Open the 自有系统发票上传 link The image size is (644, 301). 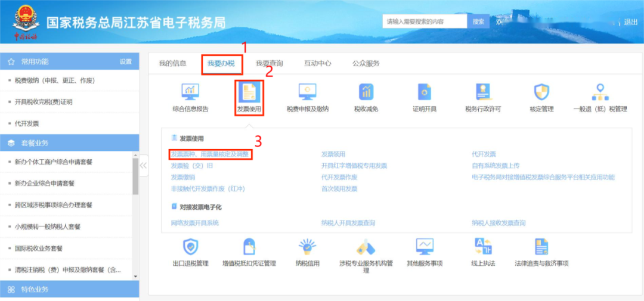click(x=496, y=166)
